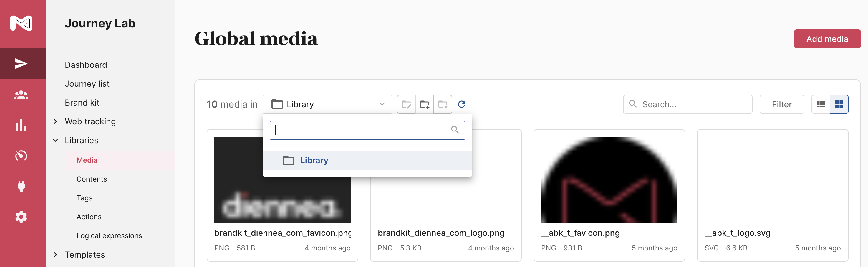Click the delete folder icon
The width and height of the screenshot is (868, 267).
pyautogui.click(x=443, y=105)
